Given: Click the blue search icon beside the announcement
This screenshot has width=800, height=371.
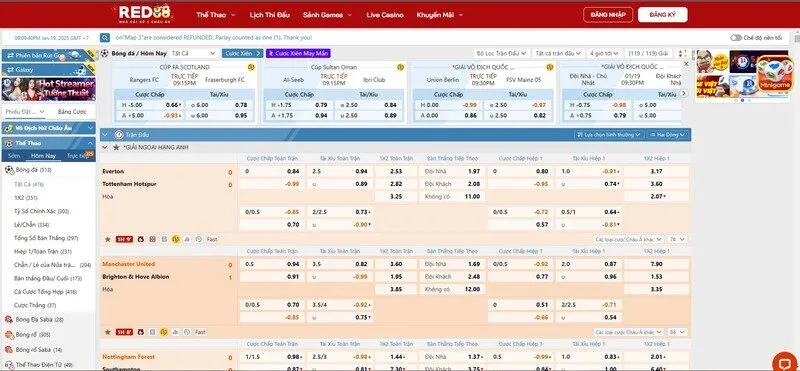Looking at the screenshot, I should pyautogui.click(x=105, y=38).
